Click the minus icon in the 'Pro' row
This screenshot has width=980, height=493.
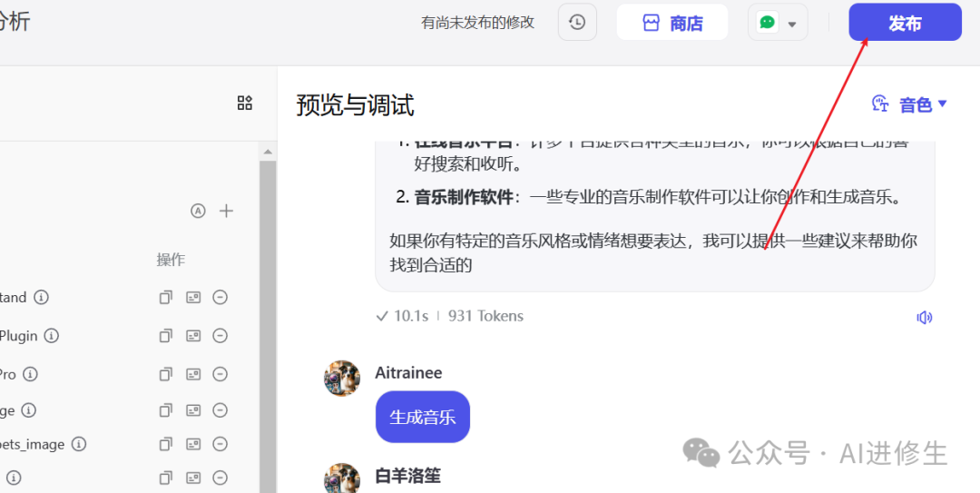coord(220,375)
